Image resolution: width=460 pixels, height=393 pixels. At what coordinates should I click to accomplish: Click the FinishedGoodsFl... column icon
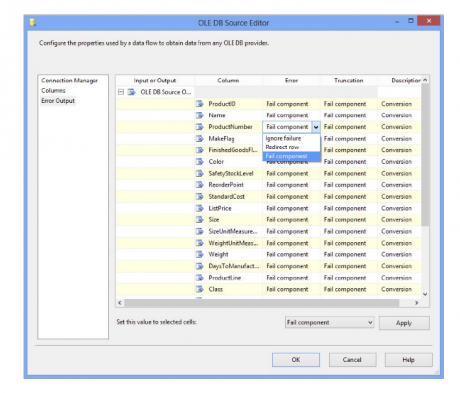tap(200, 150)
